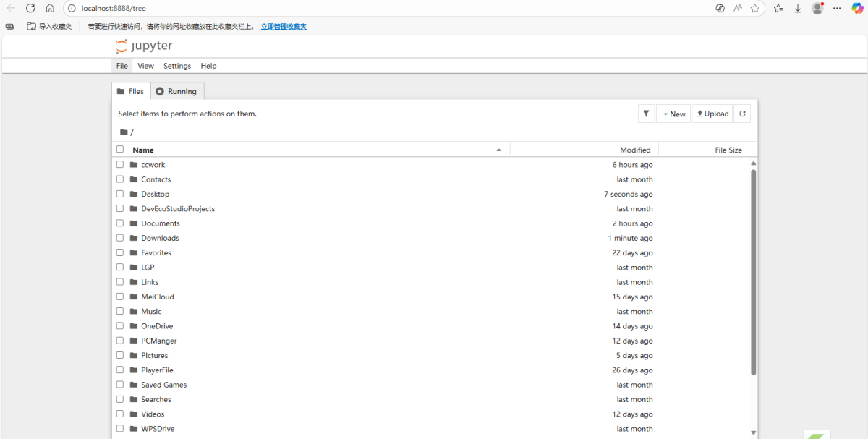Click the site information icon in the address bar

72,8
